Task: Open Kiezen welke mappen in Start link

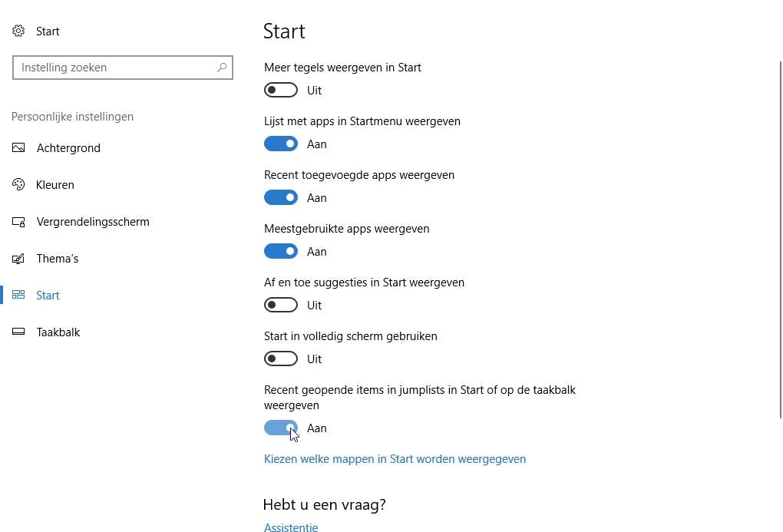Action: click(395, 459)
